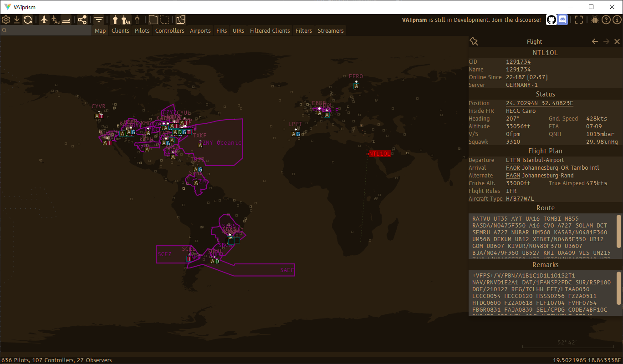Screen dimensions: 623x364
Task: Open the GitHub link icon
Action: (551, 20)
